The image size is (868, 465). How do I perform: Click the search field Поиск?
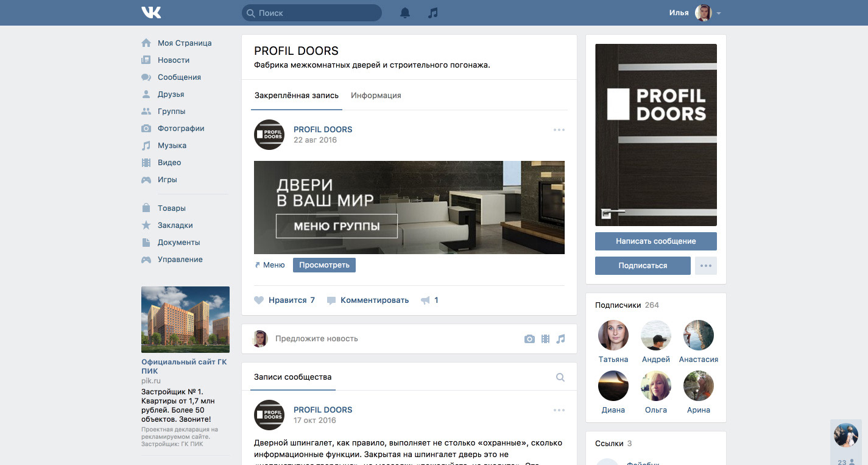(x=312, y=13)
